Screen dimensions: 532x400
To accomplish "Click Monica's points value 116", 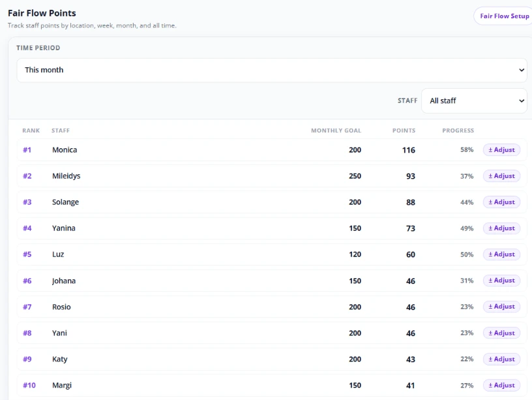I will (409, 150).
